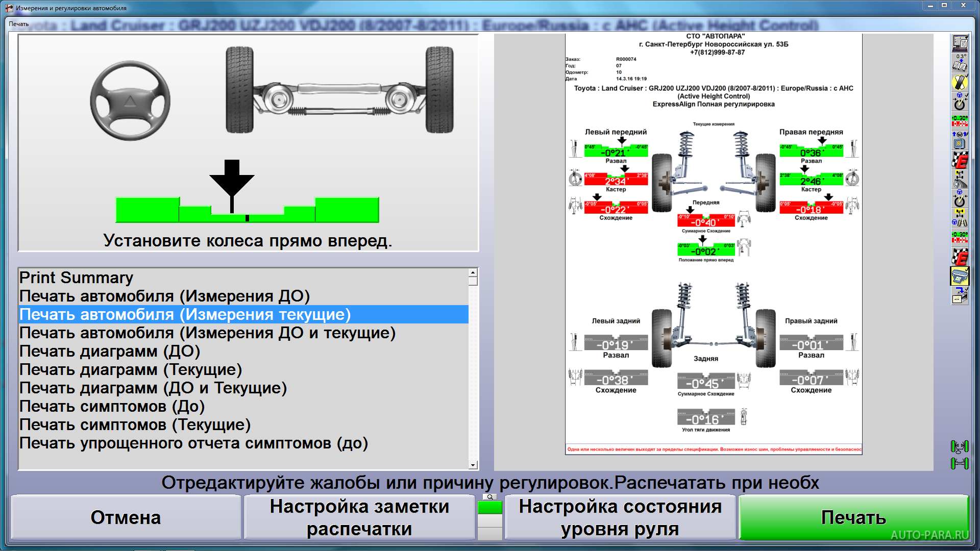This screenshot has height=551, width=980.
Task: Open the ExpressAlign flag icon below the blue sensor icon
Action: point(960,160)
